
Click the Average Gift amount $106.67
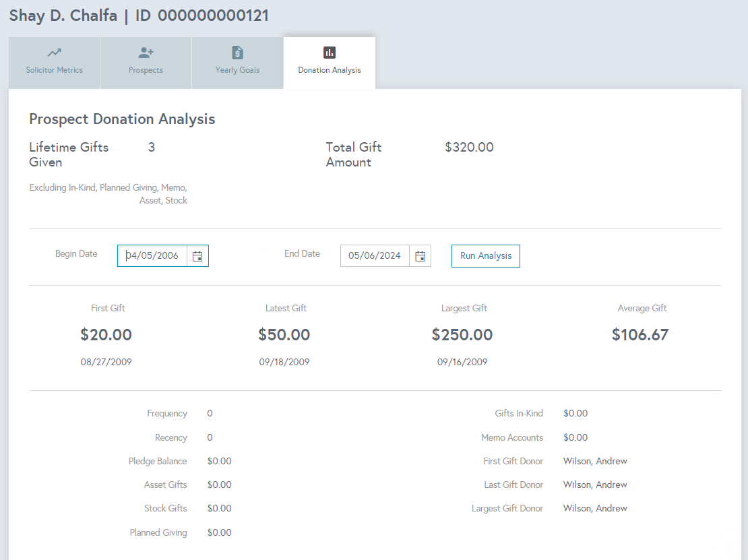pos(640,335)
